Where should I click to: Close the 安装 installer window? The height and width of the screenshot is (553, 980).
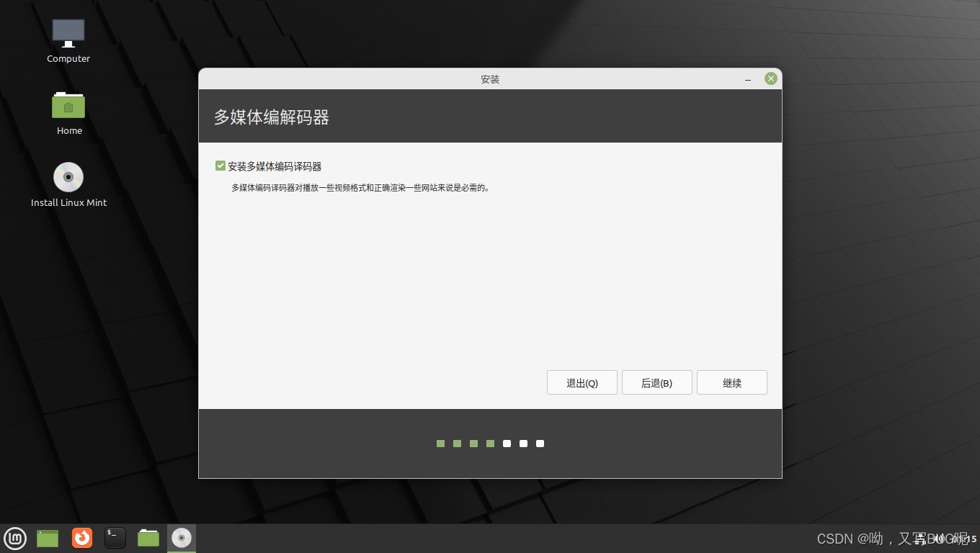(x=771, y=78)
